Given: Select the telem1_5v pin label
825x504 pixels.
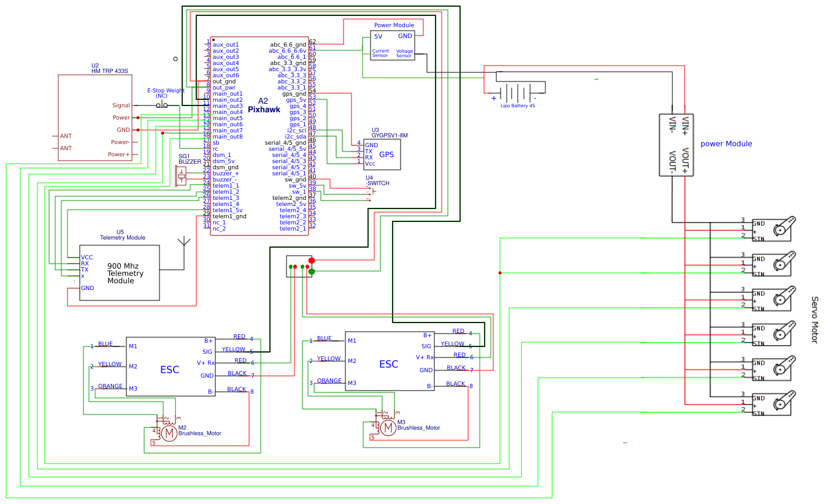Looking at the screenshot, I should click(x=228, y=210).
